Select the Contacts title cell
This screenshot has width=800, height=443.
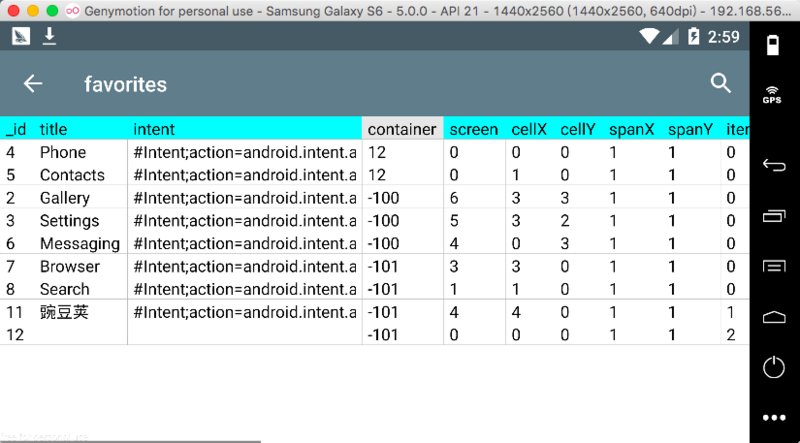[x=72, y=175]
